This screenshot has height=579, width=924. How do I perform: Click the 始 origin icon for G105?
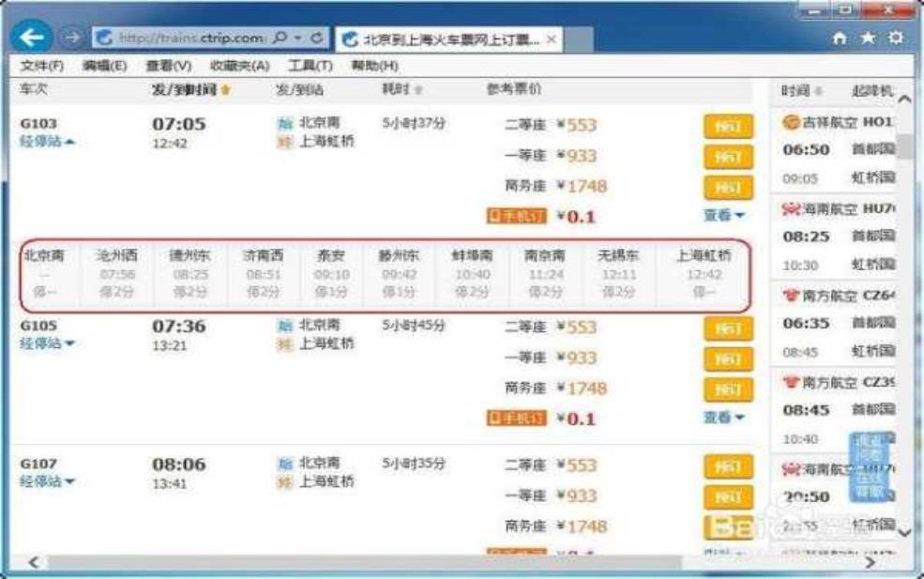click(285, 326)
